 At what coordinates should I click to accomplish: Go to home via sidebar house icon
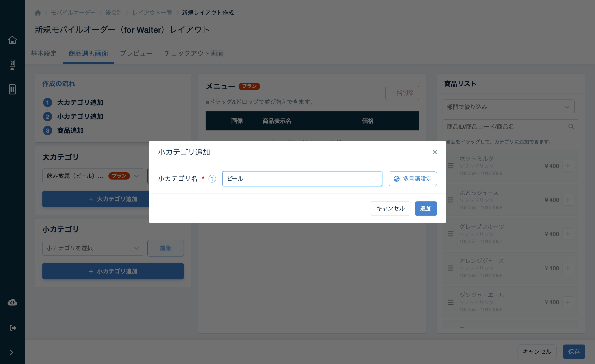pos(12,40)
